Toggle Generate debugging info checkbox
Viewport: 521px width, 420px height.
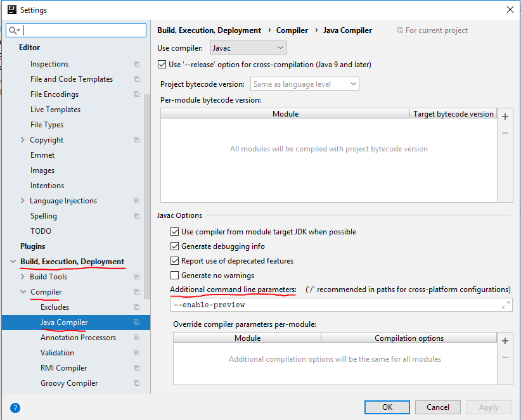point(175,246)
